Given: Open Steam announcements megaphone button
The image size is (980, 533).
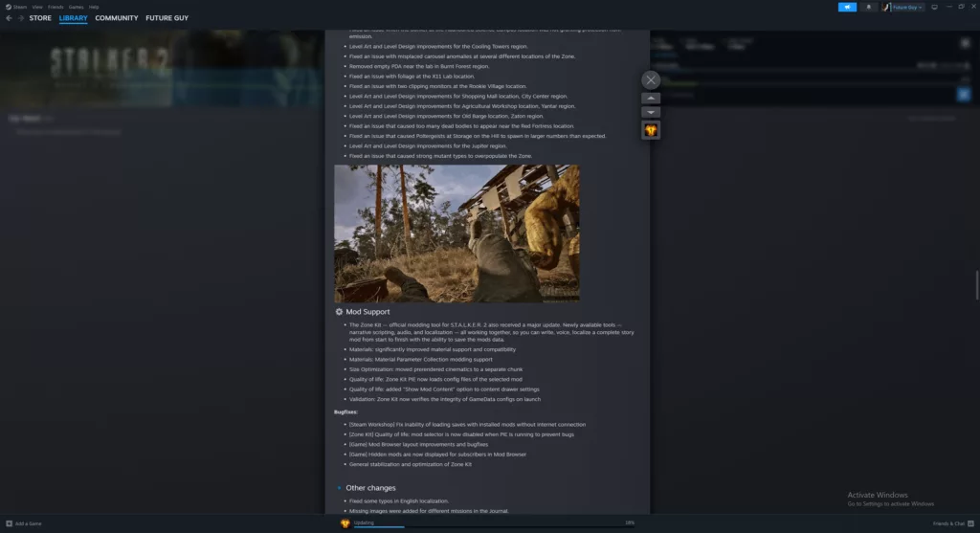Looking at the screenshot, I should click(847, 7).
